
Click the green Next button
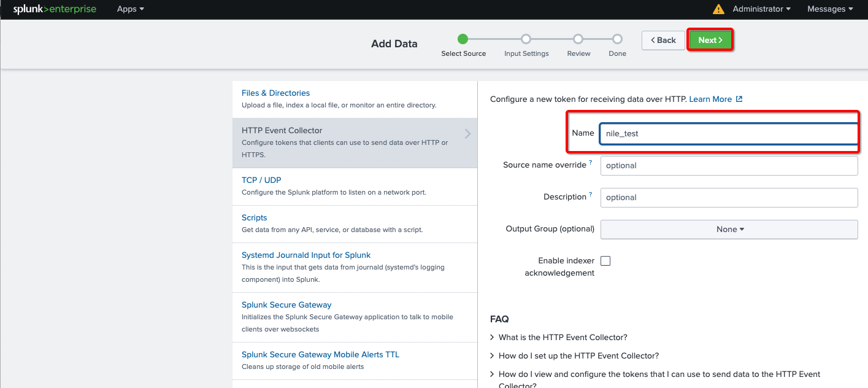pyautogui.click(x=710, y=40)
